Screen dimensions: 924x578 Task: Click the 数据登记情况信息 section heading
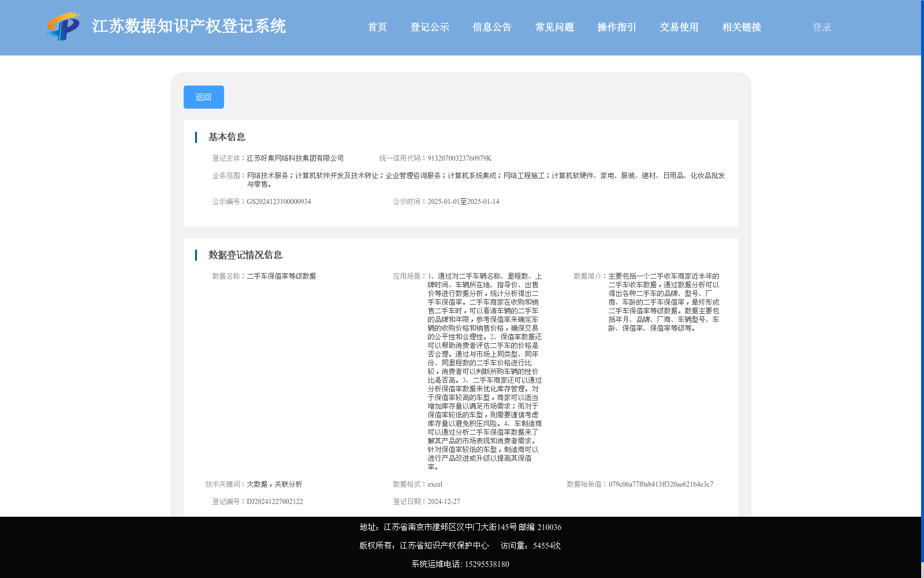point(245,255)
